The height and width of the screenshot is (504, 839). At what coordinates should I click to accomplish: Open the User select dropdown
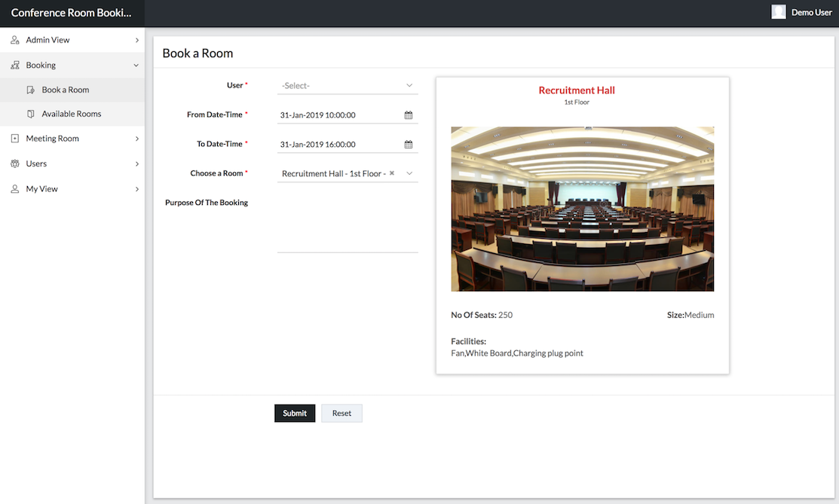[348, 86]
